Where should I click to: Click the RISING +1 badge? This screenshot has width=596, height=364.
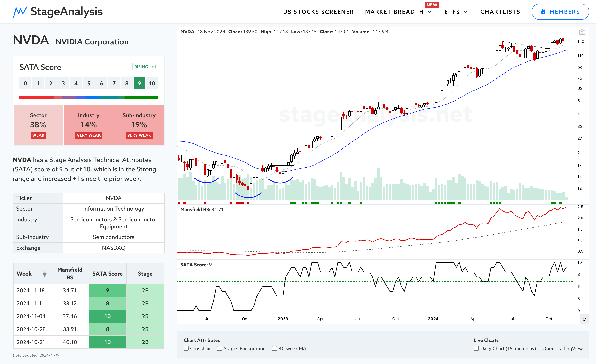[145, 67]
